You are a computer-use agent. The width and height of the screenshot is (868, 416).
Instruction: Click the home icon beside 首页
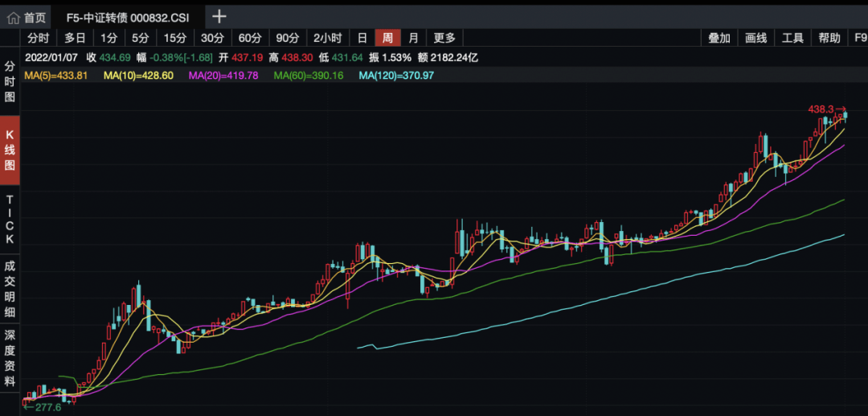(x=14, y=18)
